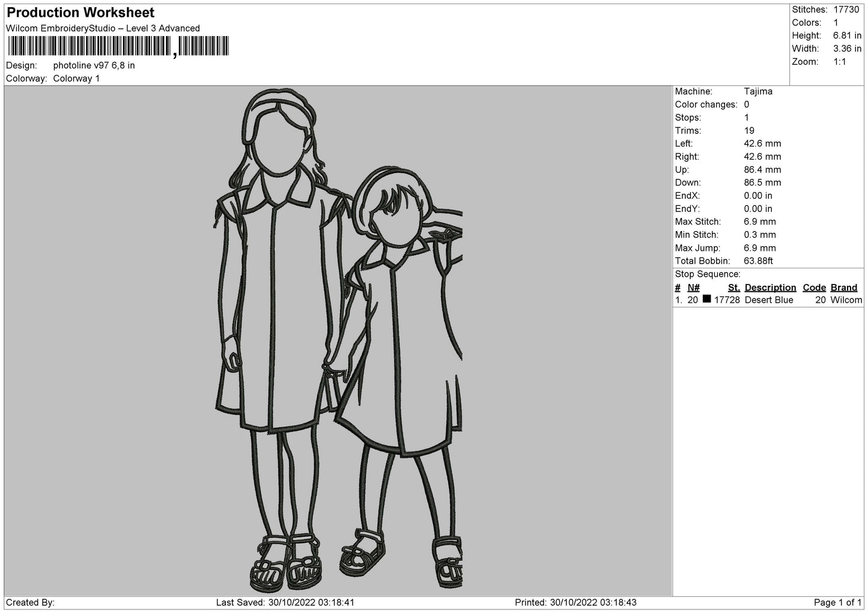
Task: Click the 'Colorway 1' value
Action: coord(76,79)
